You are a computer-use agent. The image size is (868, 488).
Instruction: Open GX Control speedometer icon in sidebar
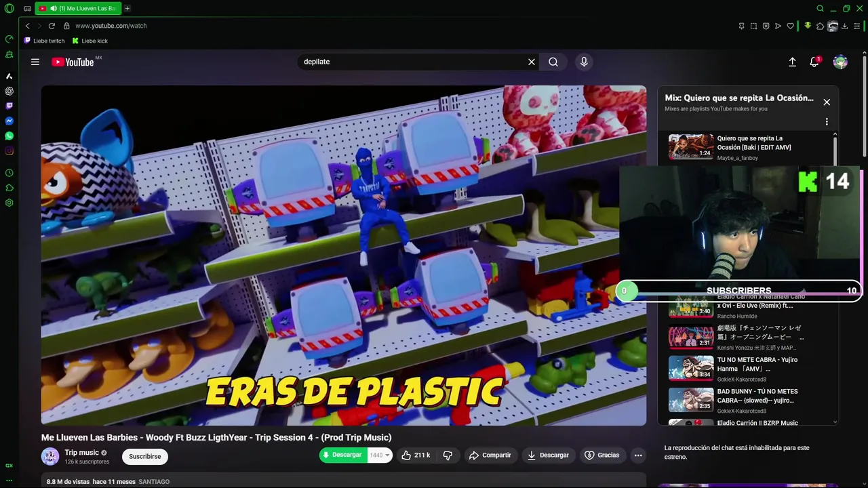pos(9,39)
